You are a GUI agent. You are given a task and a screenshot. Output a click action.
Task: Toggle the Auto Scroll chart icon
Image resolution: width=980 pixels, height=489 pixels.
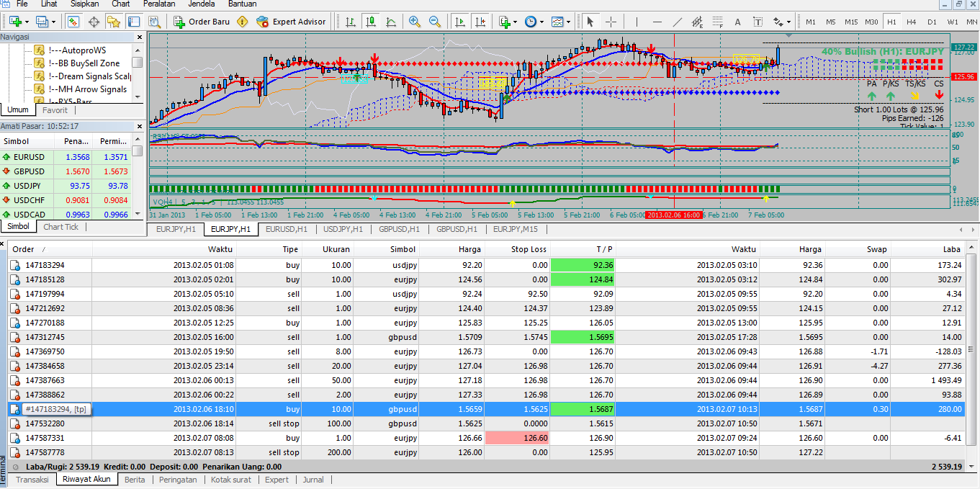point(459,22)
